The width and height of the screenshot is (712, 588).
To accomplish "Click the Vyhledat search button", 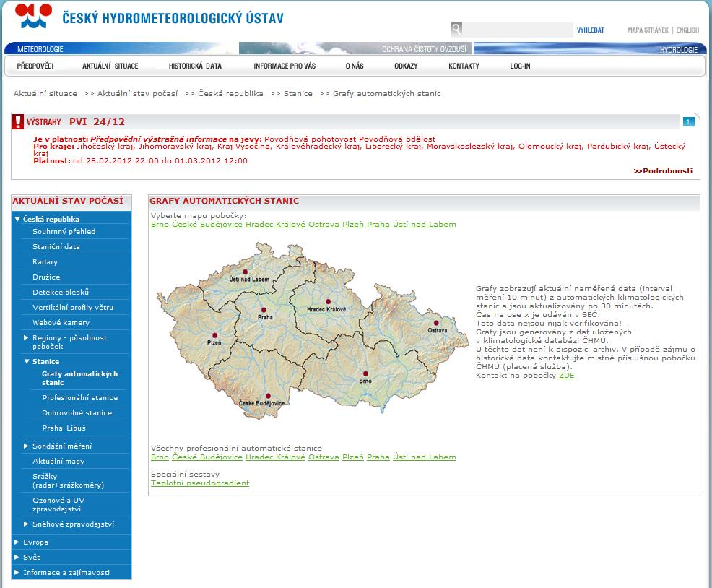I will [x=590, y=30].
